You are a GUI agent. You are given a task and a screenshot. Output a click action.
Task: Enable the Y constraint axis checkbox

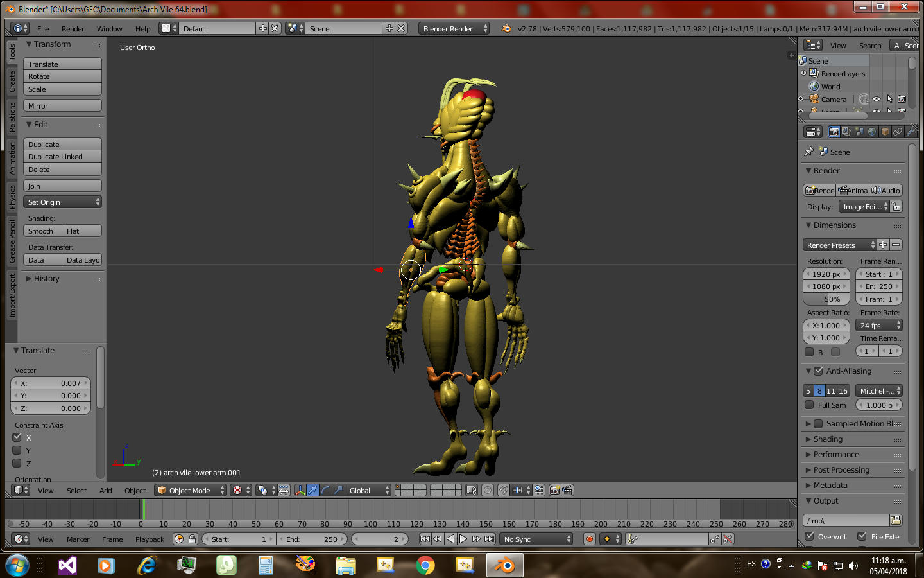pos(17,450)
